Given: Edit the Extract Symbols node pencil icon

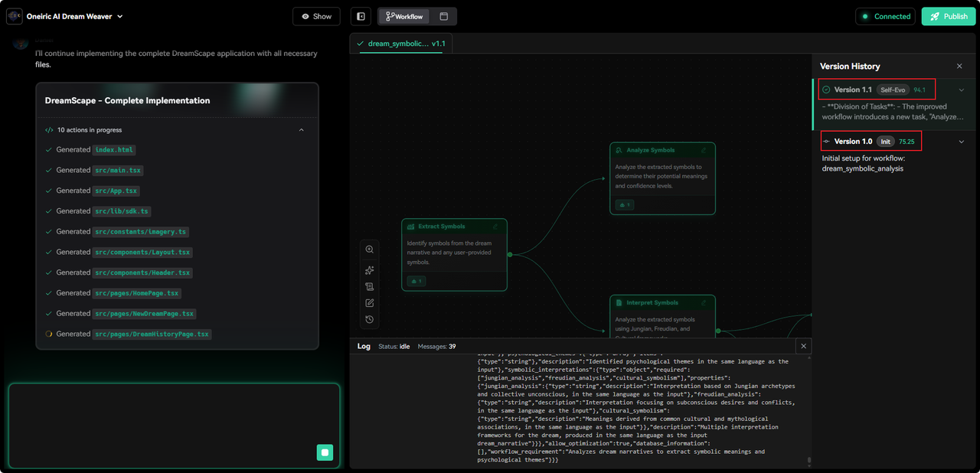Looking at the screenshot, I should pos(495,227).
